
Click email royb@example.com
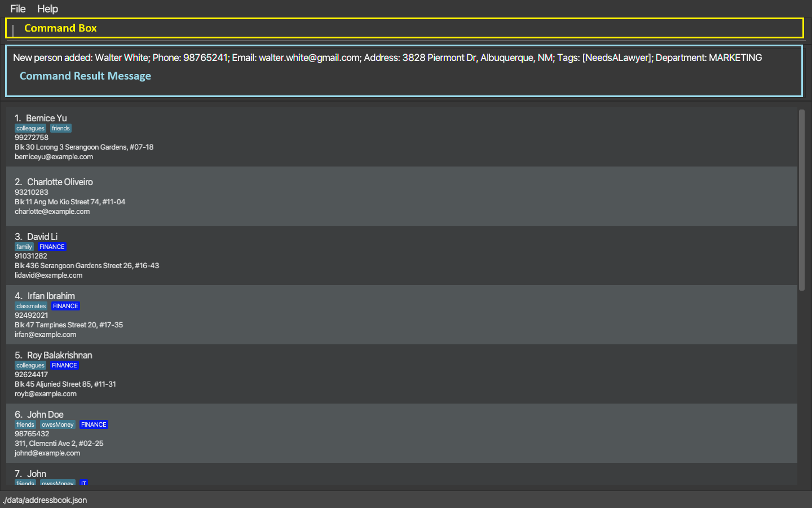(x=46, y=394)
